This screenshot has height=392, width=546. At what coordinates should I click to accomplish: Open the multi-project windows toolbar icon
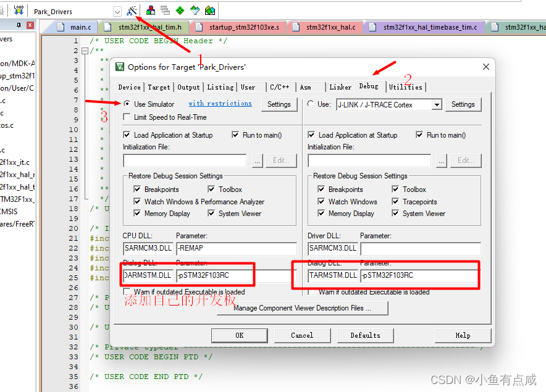[x=165, y=10]
